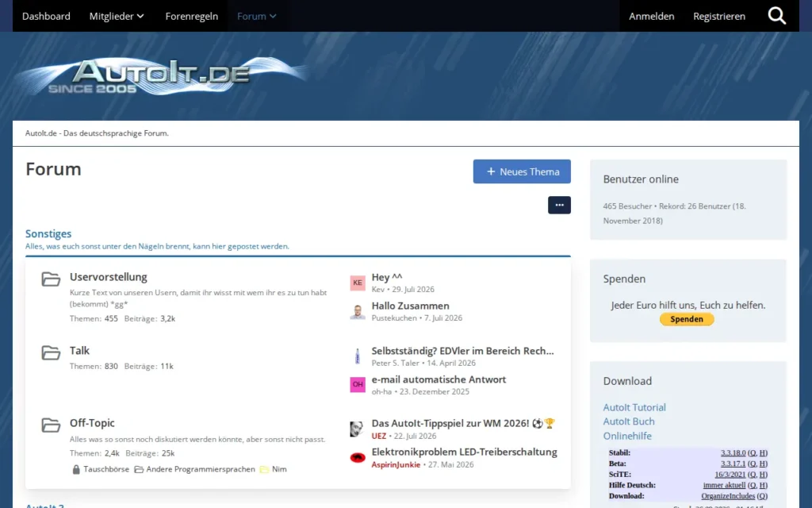Click Pustekuchen's avatar beside Hallo Zusammen
Screen dimensions: 812x508
click(358, 311)
